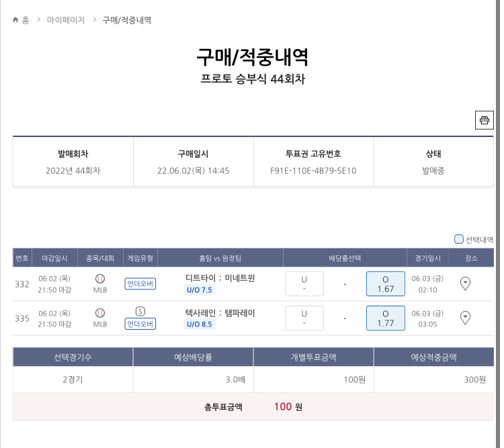504x448 pixels.
Task: Click 총투표금액 100 원 total
Action: pos(253,407)
